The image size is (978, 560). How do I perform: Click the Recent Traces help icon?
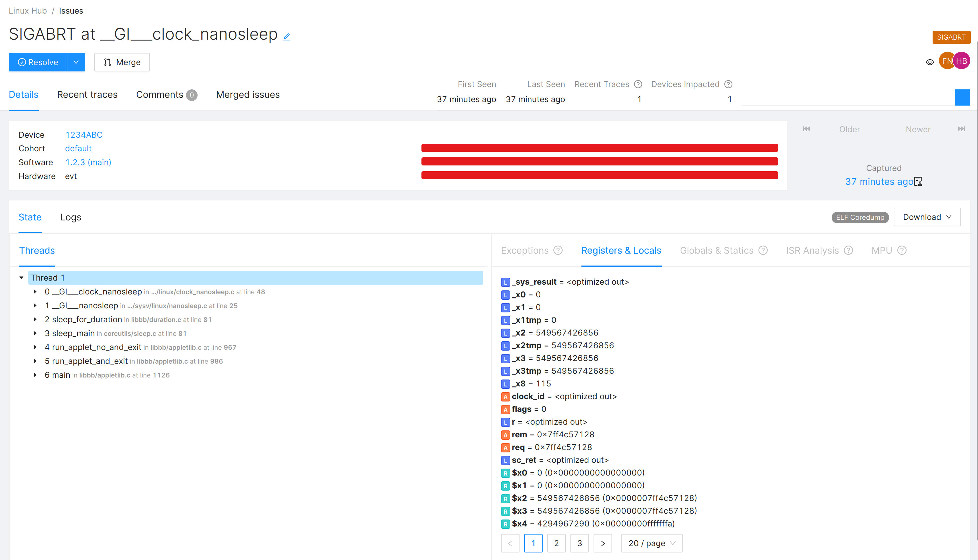pyautogui.click(x=638, y=84)
